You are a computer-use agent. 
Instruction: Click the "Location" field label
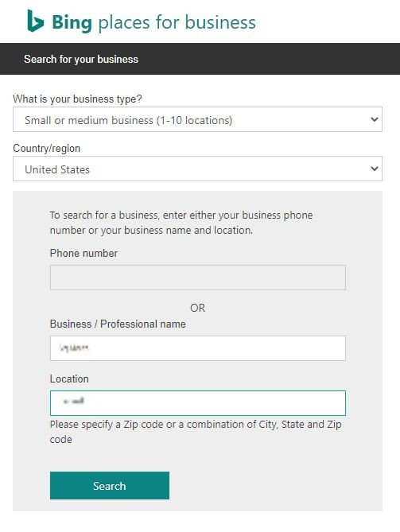pos(69,379)
